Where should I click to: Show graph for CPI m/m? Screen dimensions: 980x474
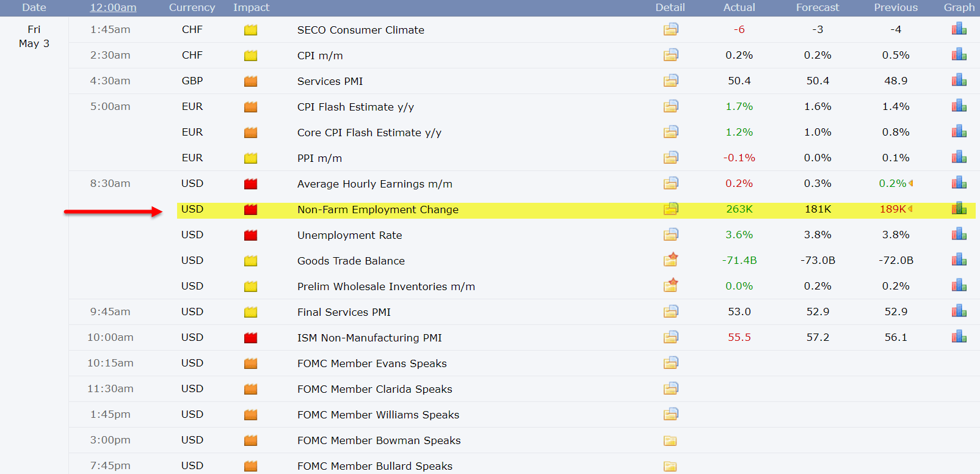pos(959,54)
